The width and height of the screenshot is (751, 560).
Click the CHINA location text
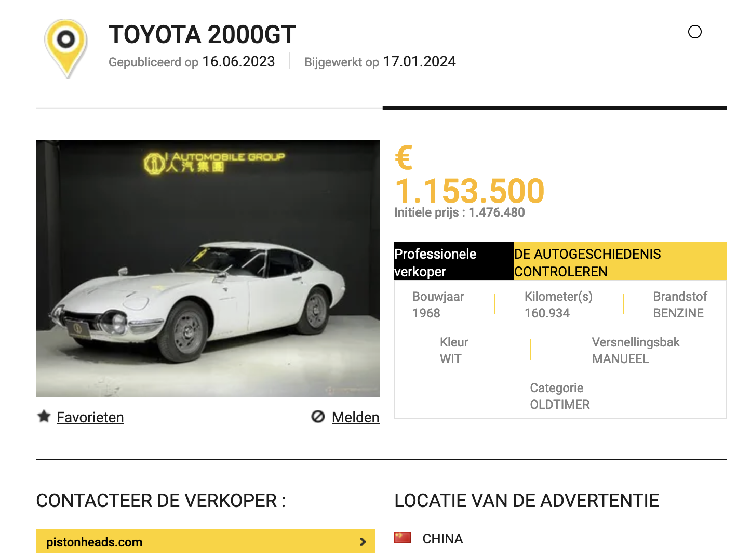coord(442,539)
